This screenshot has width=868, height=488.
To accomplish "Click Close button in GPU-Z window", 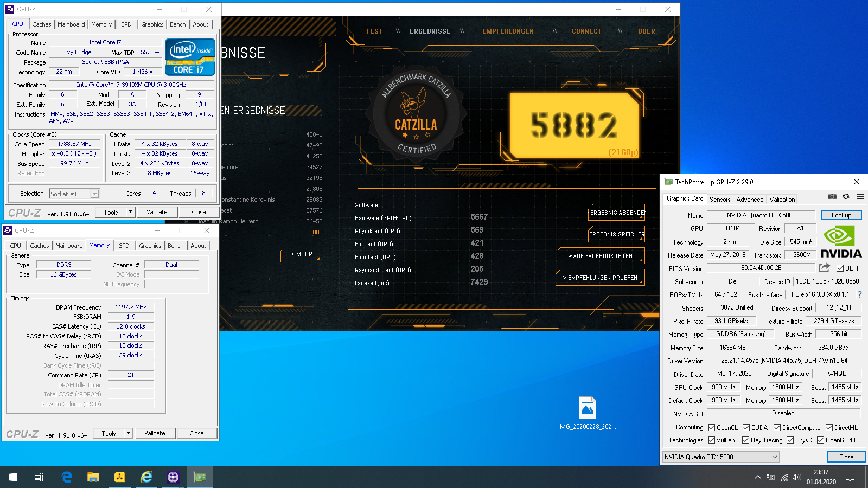I will (x=846, y=457).
